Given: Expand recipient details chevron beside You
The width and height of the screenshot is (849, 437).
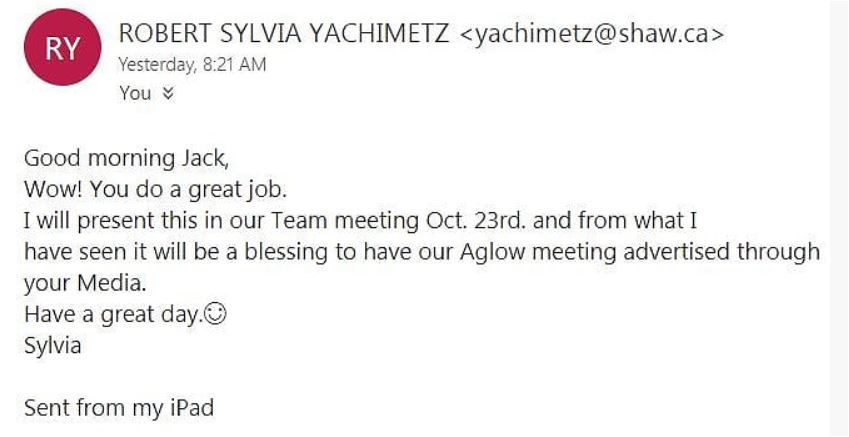Looking at the screenshot, I should coord(168,94).
